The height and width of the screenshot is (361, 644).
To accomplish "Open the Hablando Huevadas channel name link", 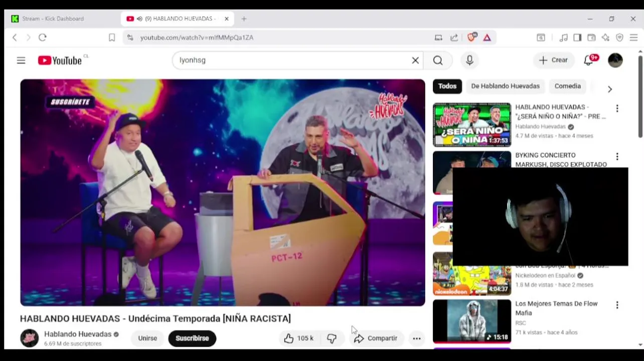I will 78,334.
